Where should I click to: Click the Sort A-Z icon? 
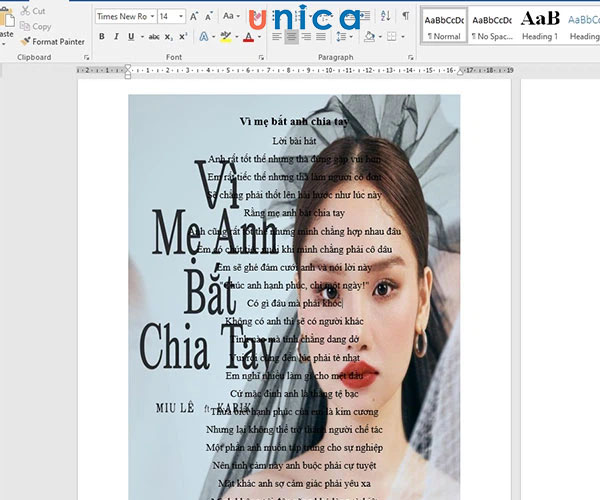(386, 16)
